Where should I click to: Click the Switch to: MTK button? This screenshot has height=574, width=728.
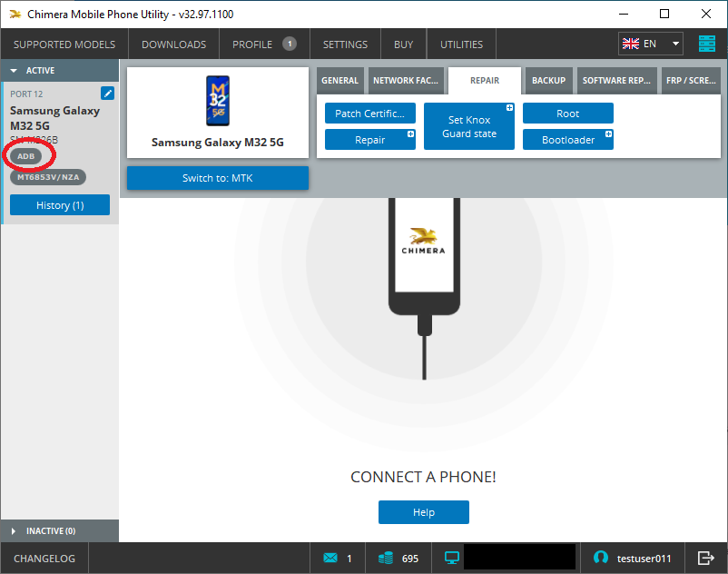[x=217, y=178]
